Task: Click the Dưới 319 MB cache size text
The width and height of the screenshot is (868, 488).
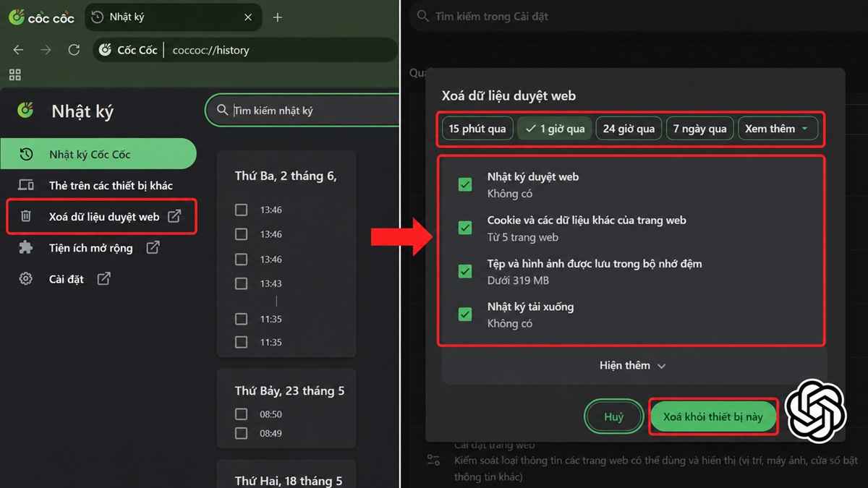Action: (x=518, y=281)
